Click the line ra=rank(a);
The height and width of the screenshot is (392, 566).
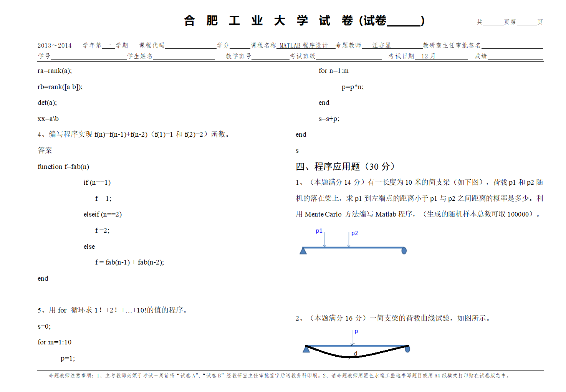pos(55,71)
